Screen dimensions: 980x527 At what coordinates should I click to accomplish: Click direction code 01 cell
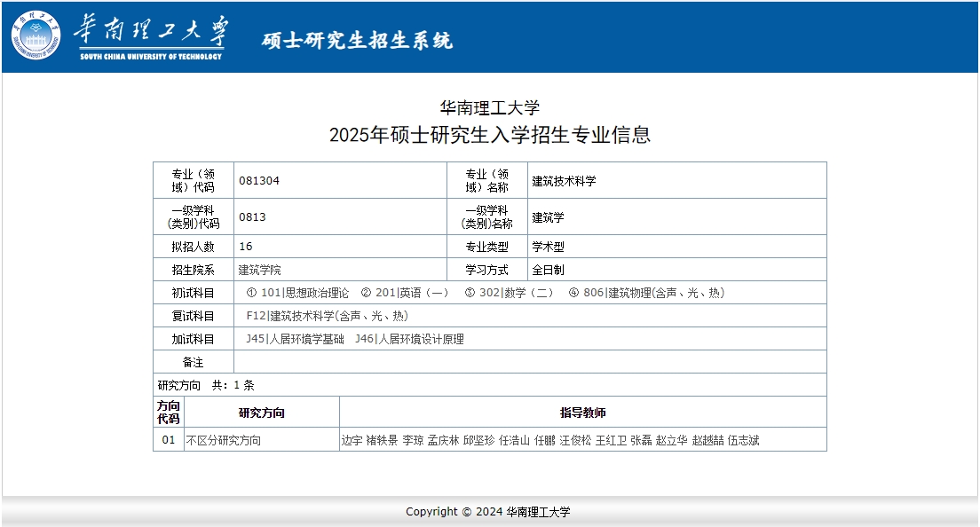pos(169,439)
